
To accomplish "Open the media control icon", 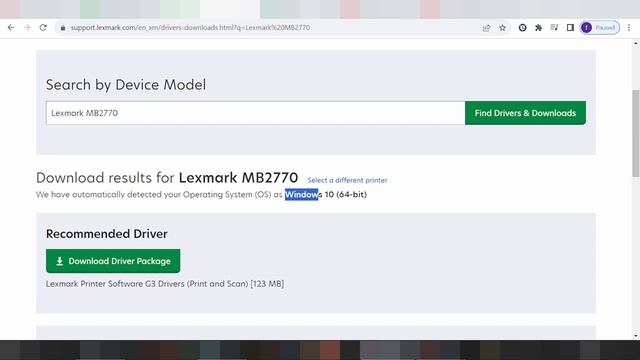I will [554, 28].
